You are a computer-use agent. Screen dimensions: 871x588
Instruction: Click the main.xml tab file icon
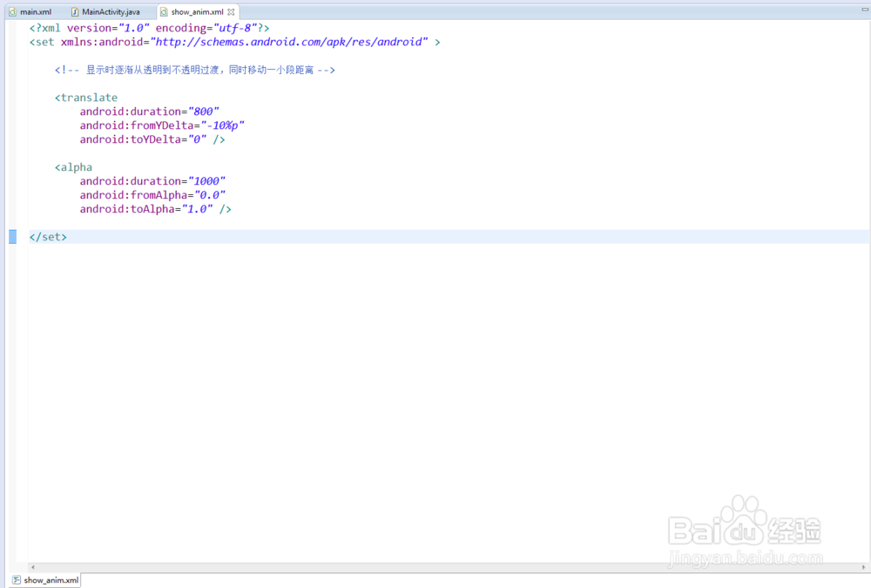coord(13,11)
